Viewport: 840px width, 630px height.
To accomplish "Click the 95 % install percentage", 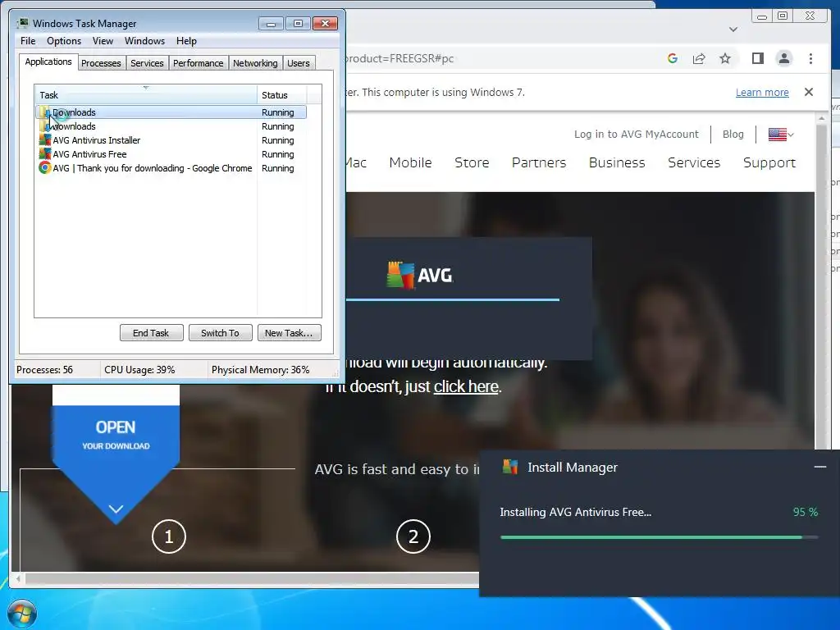I will tap(806, 512).
